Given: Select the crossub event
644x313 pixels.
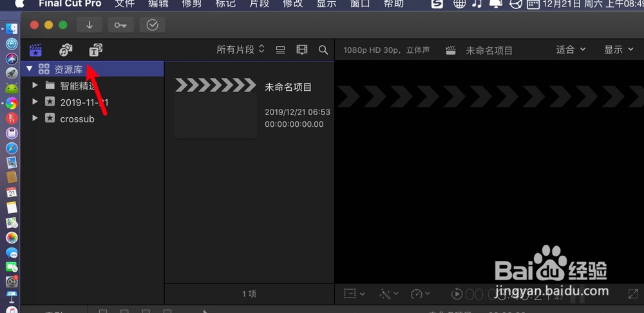Looking at the screenshot, I should click(x=77, y=119).
